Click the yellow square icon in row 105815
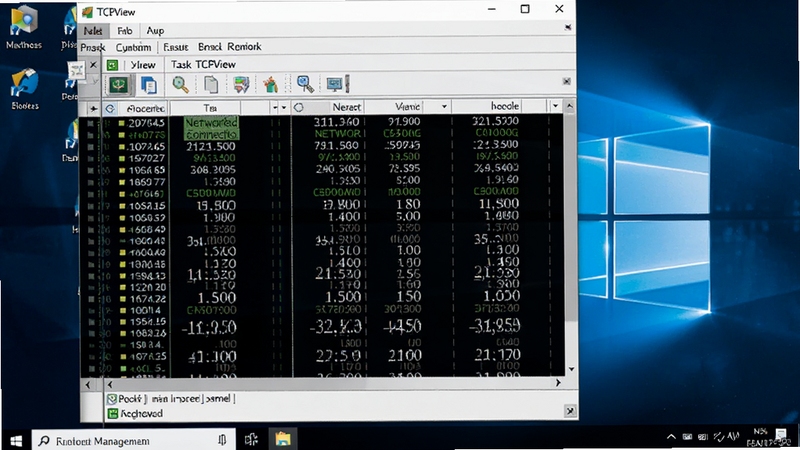The width and height of the screenshot is (800, 450). click(x=122, y=206)
